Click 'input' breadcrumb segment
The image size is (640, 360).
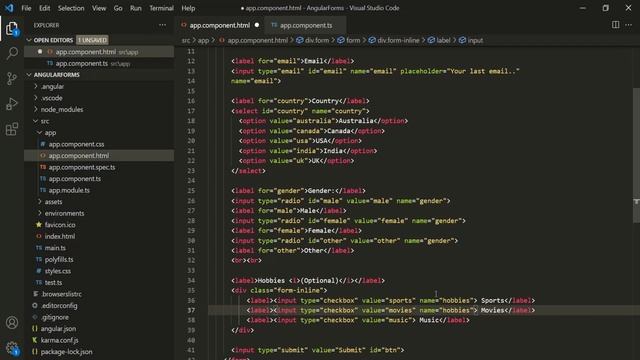[471, 40]
